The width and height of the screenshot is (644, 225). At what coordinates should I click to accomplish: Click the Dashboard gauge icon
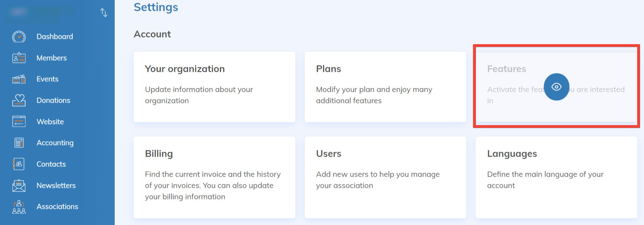click(19, 36)
